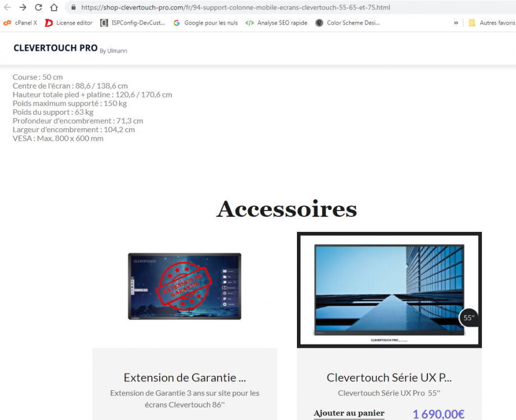This screenshot has height=420, width=516.
Task: Click the 'Clevertouch Série UX Pro 55"' description
Action: click(x=389, y=393)
